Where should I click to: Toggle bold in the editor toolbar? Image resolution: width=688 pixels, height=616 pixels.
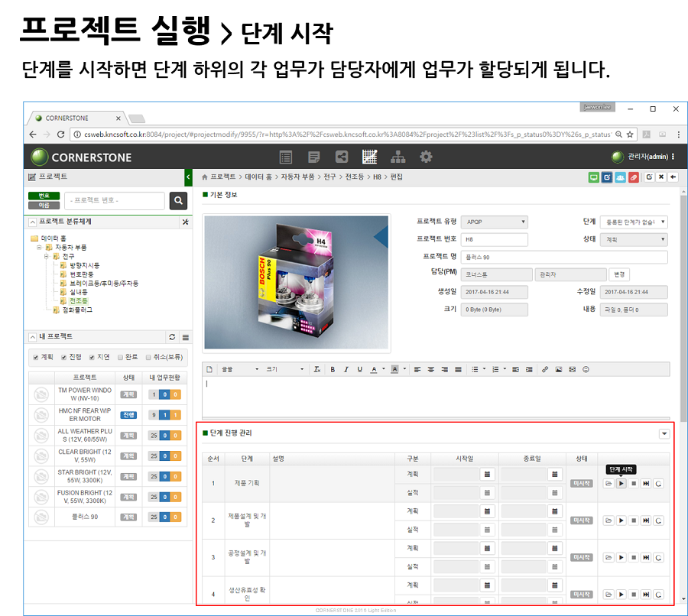pos(333,369)
